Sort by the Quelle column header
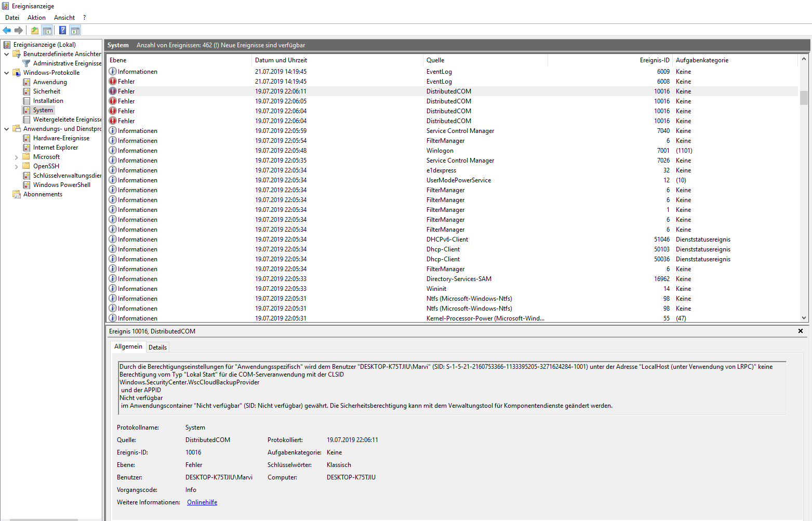812x521 pixels. click(485, 60)
